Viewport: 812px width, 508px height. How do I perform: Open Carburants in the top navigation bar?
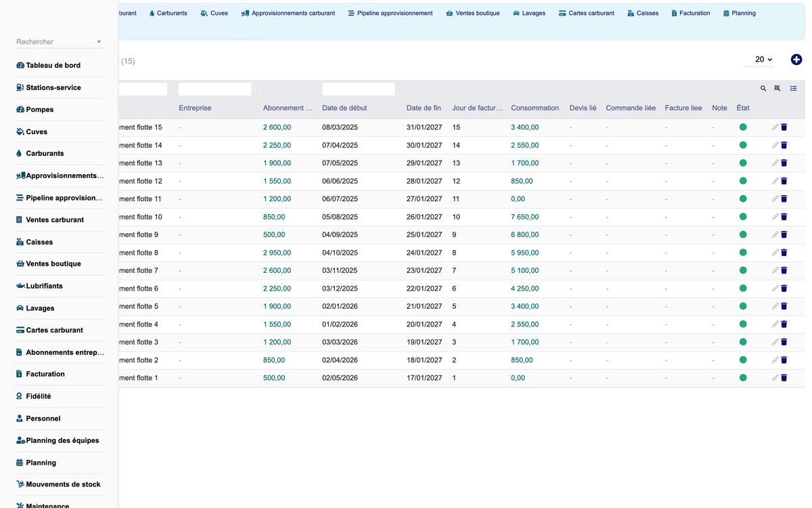pos(168,13)
